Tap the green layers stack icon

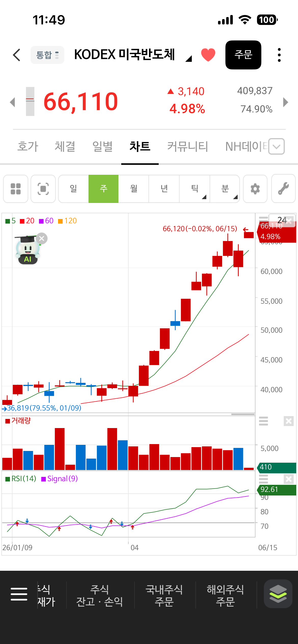[x=278, y=594]
